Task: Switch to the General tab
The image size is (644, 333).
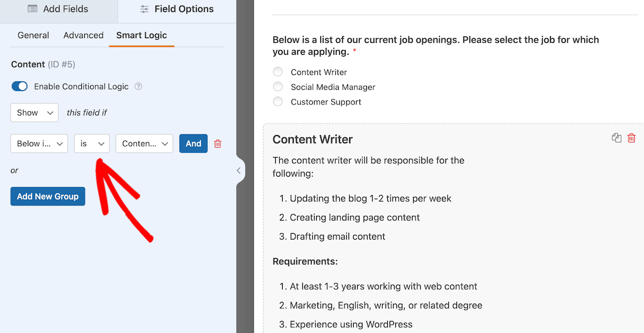Action: (33, 35)
